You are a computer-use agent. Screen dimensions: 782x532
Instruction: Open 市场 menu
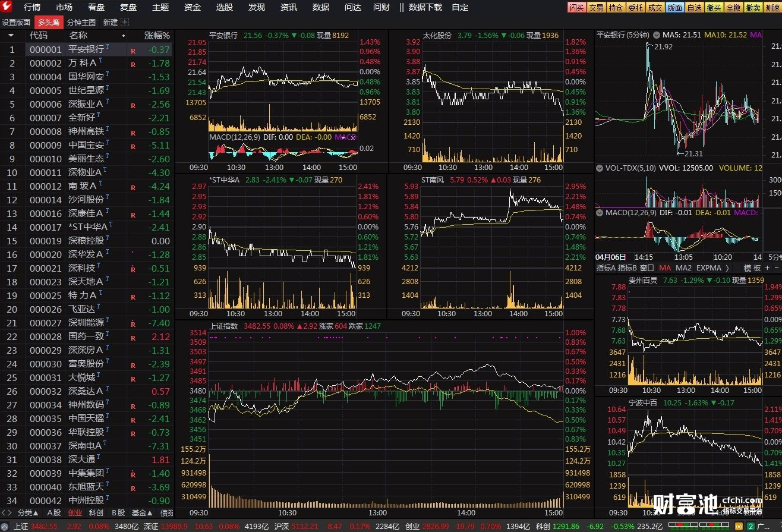64,7
